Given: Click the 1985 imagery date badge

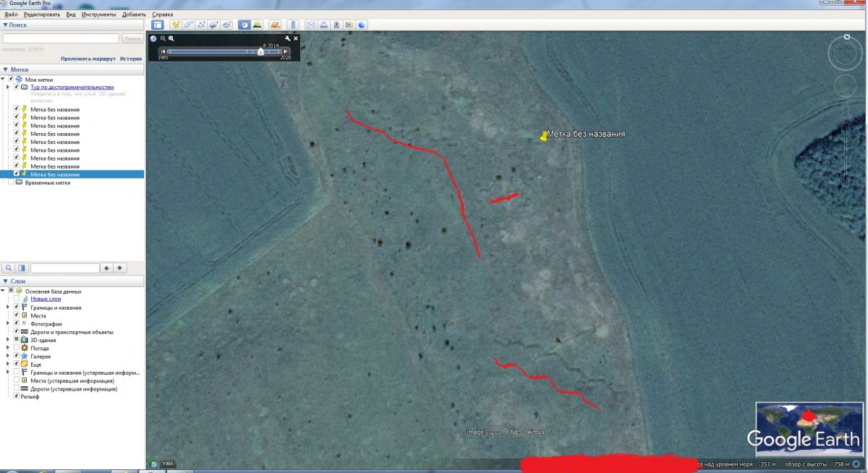Looking at the screenshot, I should [168, 464].
